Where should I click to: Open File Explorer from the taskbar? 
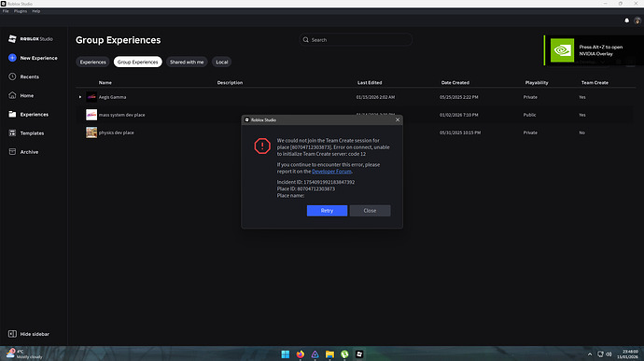pyautogui.click(x=329, y=354)
